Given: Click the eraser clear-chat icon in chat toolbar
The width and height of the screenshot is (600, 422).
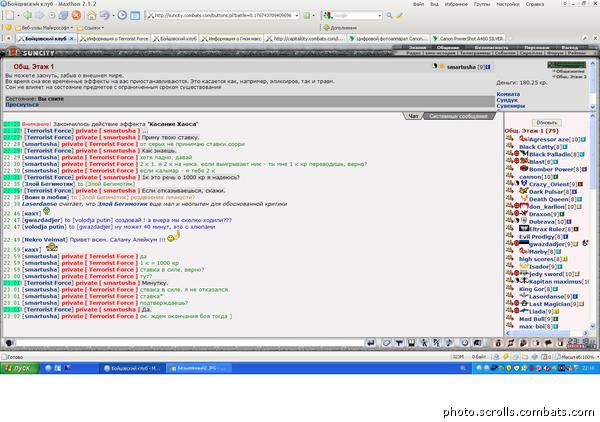Looking at the screenshot, I should (x=386, y=343).
